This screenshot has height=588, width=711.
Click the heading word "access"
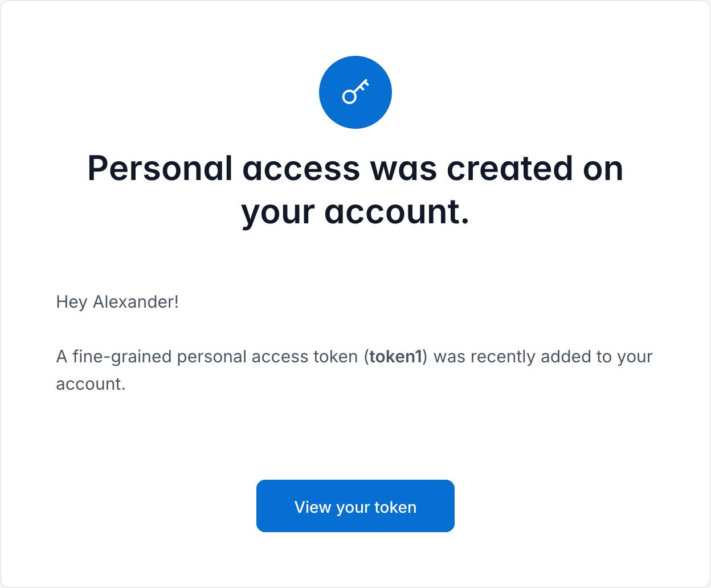click(301, 169)
